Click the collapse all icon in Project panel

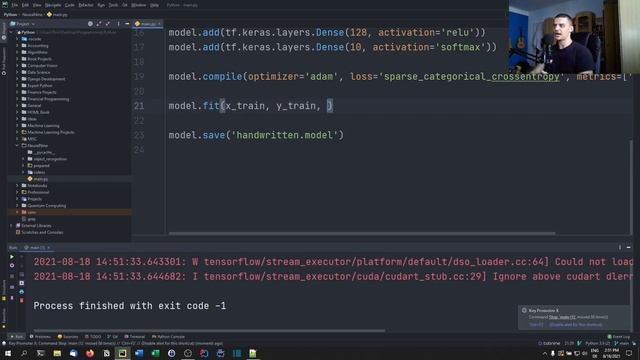pyautogui.click(x=108, y=24)
